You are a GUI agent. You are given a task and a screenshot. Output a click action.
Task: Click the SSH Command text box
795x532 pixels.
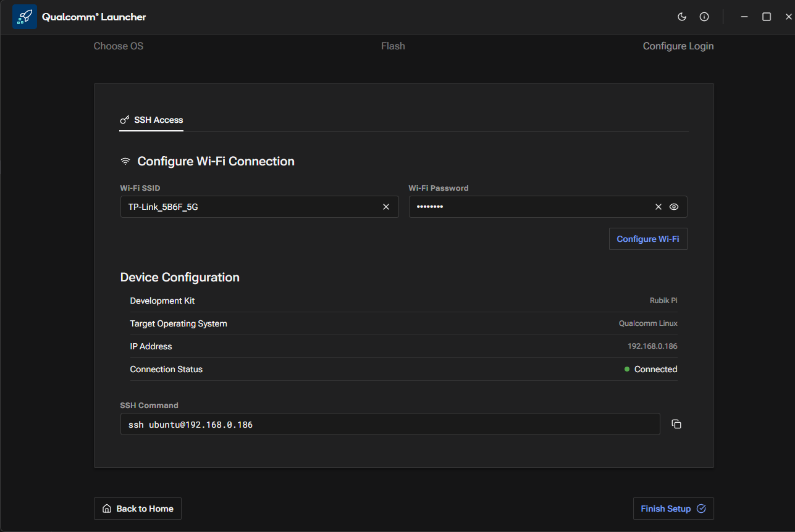(x=389, y=425)
